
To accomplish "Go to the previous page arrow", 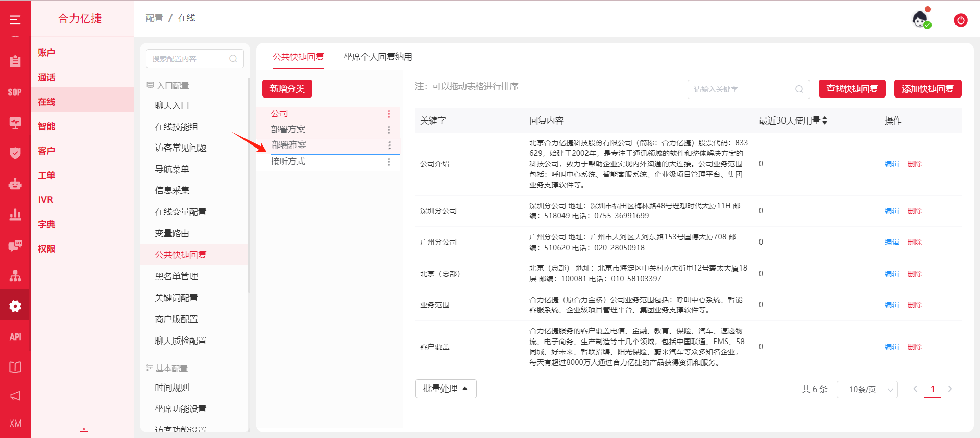I will 915,389.
